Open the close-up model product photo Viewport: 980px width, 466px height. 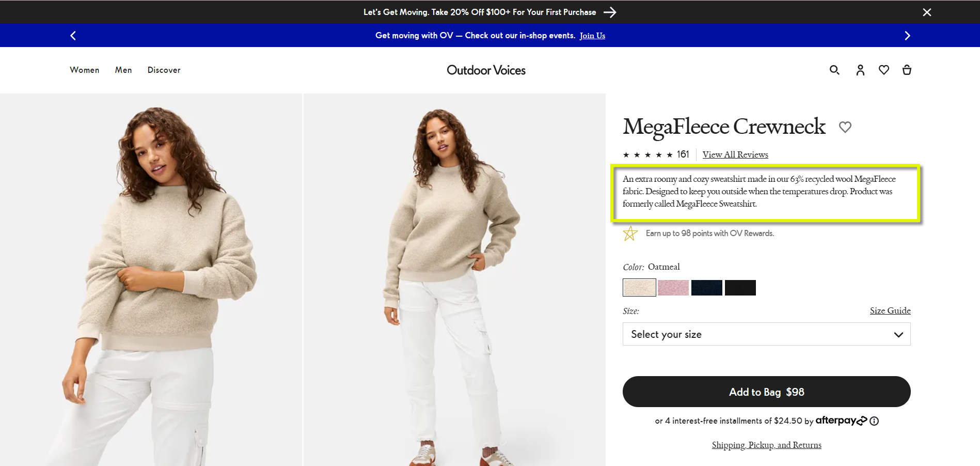point(151,279)
